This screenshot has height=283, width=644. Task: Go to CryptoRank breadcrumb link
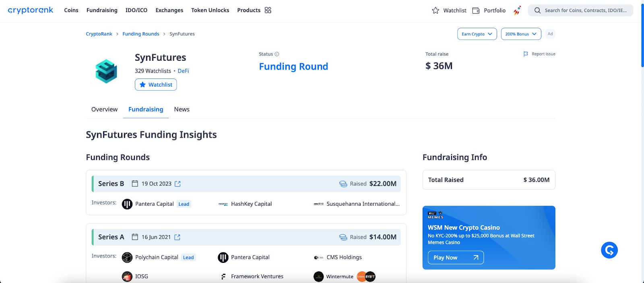99,34
